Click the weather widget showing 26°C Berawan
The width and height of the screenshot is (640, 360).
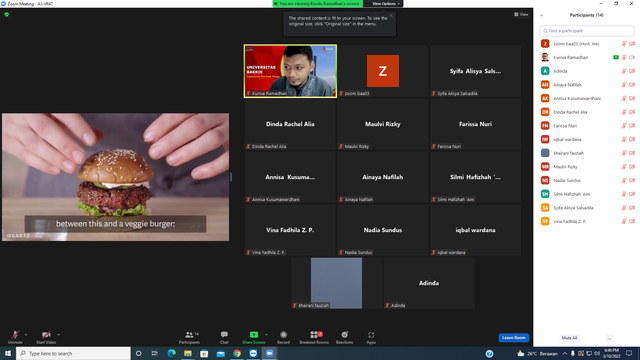click(x=537, y=353)
